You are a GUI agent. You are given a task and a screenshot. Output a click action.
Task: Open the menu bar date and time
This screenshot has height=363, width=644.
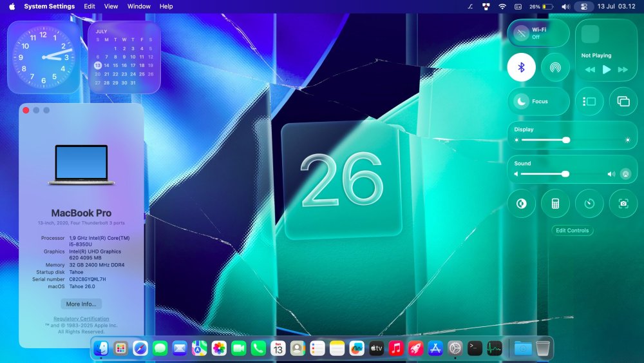tap(616, 6)
